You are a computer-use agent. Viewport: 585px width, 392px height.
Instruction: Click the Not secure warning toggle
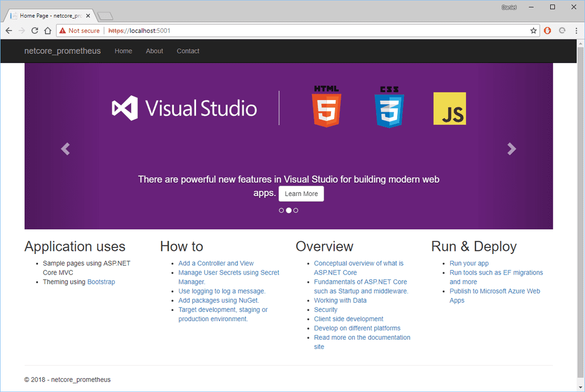pos(79,30)
